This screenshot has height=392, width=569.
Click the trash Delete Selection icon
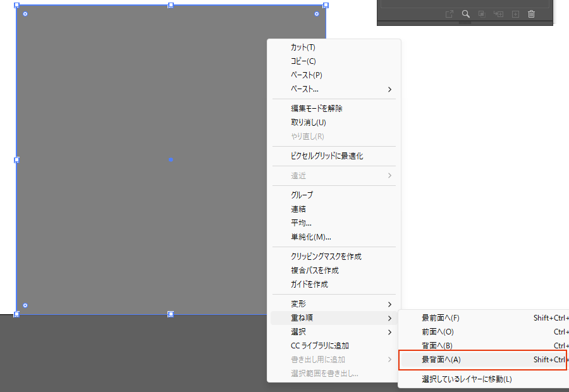click(531, 14)
